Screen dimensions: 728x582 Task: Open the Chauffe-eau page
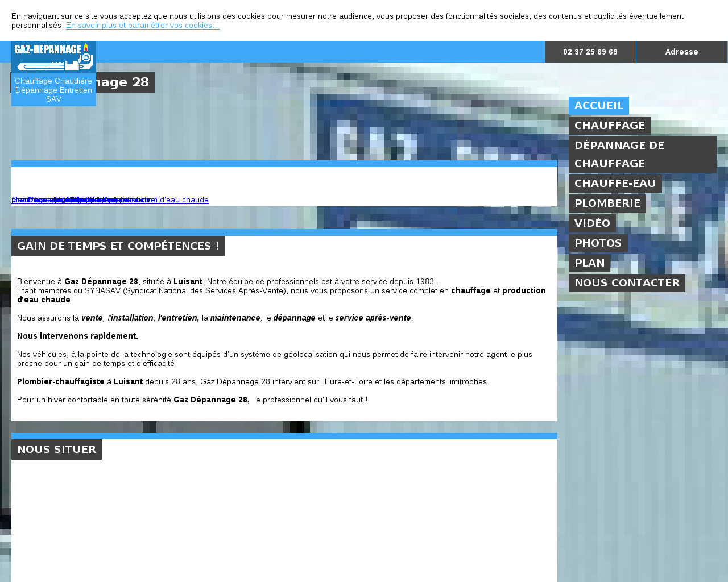click(615, 184)
